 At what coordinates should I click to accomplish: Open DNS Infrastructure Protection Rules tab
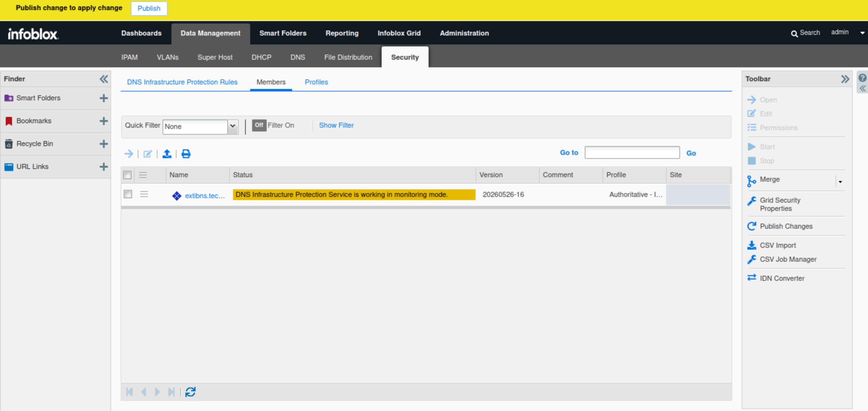click(182, 82)
